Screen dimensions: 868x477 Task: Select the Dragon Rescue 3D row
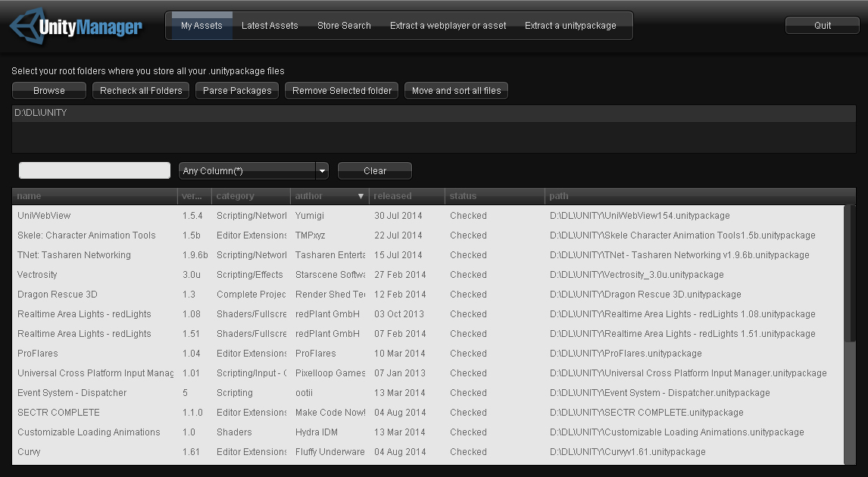429,295
